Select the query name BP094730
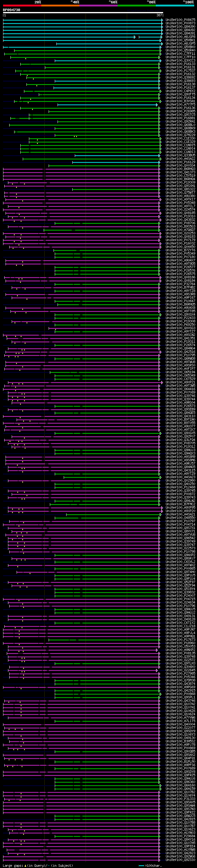 click(x=11, y=10)
